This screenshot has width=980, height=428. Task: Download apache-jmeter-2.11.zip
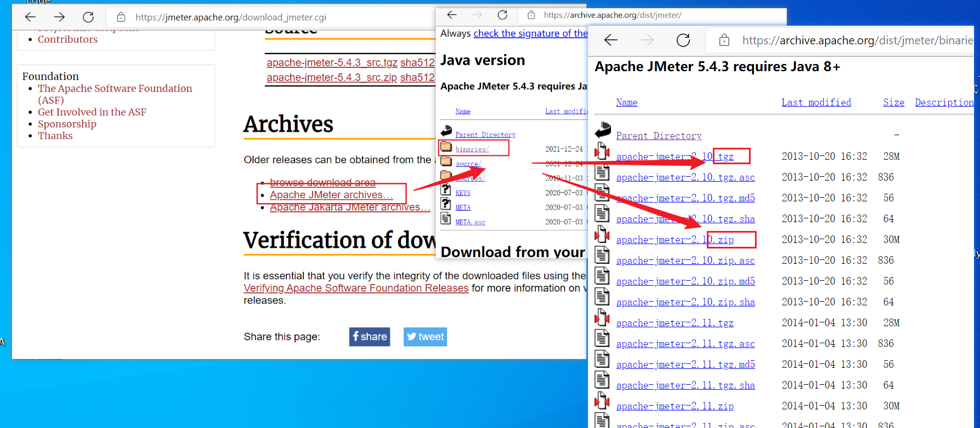pos(675,406)
